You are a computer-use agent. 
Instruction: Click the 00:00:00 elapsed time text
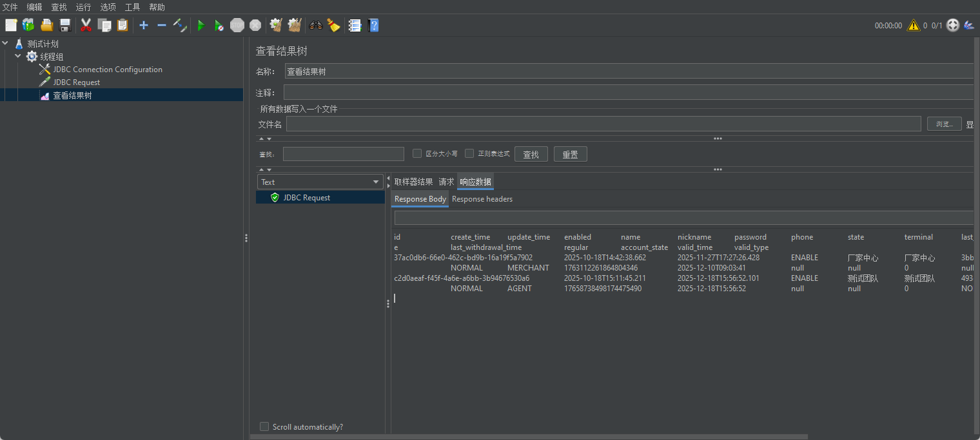[888, 26]
